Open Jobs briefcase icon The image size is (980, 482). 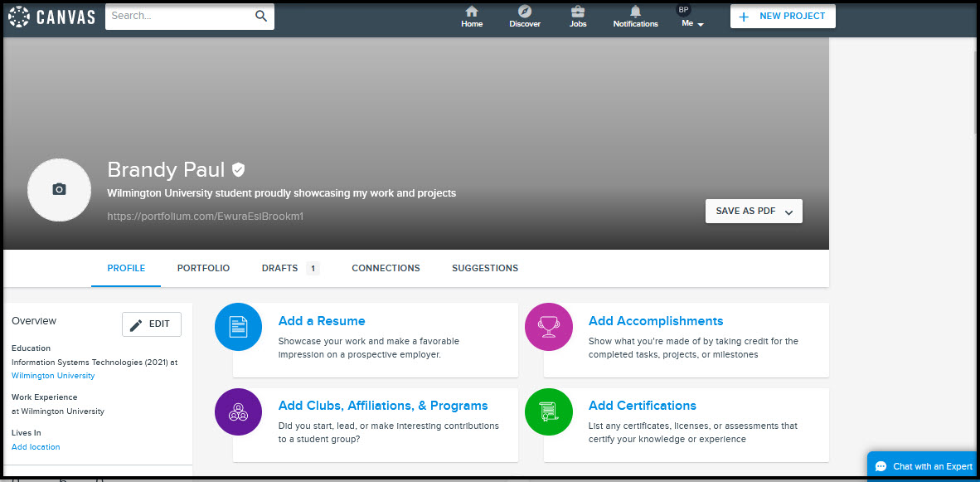[x=578, y=12]
